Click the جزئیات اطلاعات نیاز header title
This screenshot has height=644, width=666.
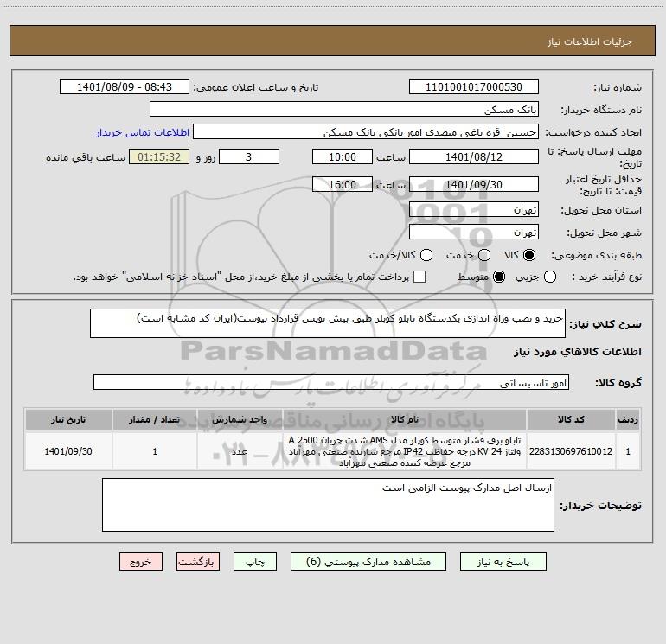click(x=590, y=41)
